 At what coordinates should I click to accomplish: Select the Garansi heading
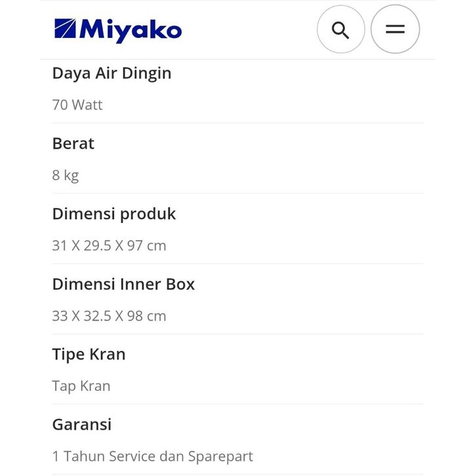(x=82, y=424)
